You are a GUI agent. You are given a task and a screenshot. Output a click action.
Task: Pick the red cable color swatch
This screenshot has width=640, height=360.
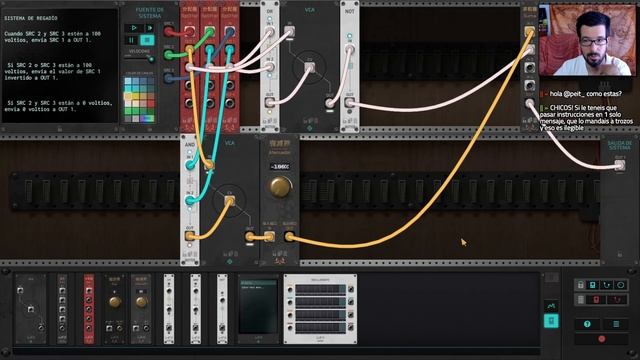[151, 103]
